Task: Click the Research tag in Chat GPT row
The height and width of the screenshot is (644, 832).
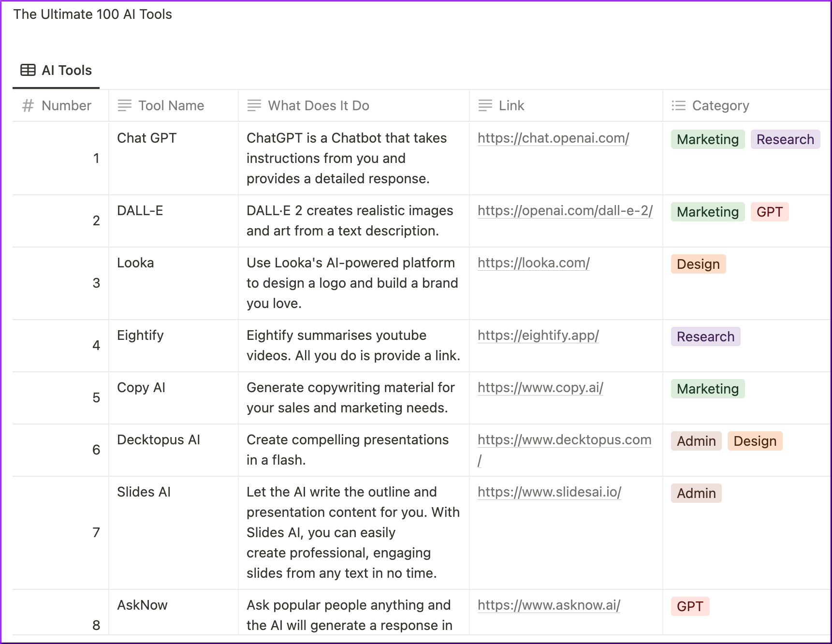Action: [785, 139]
